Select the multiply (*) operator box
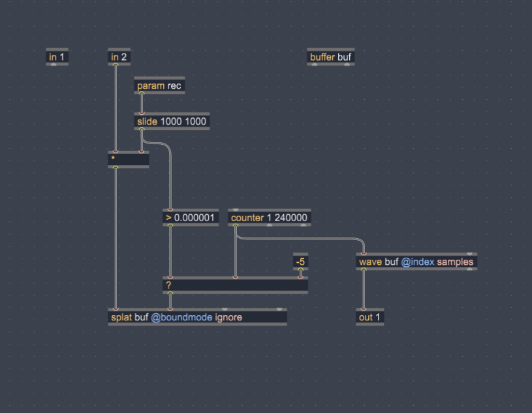 129,159
